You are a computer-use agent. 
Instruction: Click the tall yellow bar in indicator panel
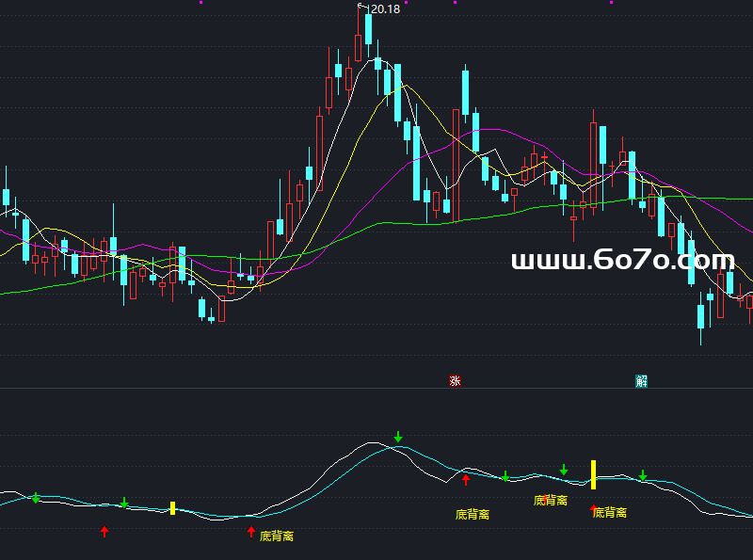tap(594, 474)
